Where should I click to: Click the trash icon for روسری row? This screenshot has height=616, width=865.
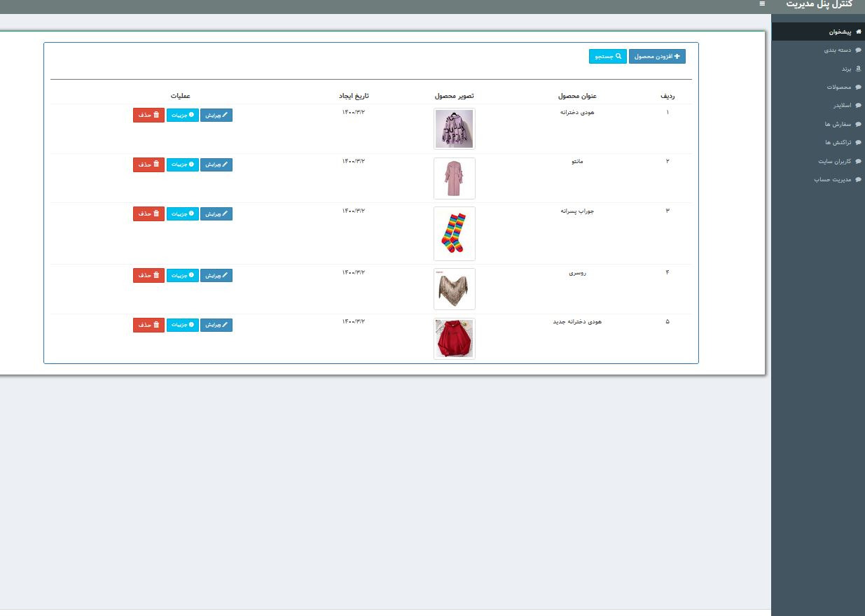click(x=156, y=276)
